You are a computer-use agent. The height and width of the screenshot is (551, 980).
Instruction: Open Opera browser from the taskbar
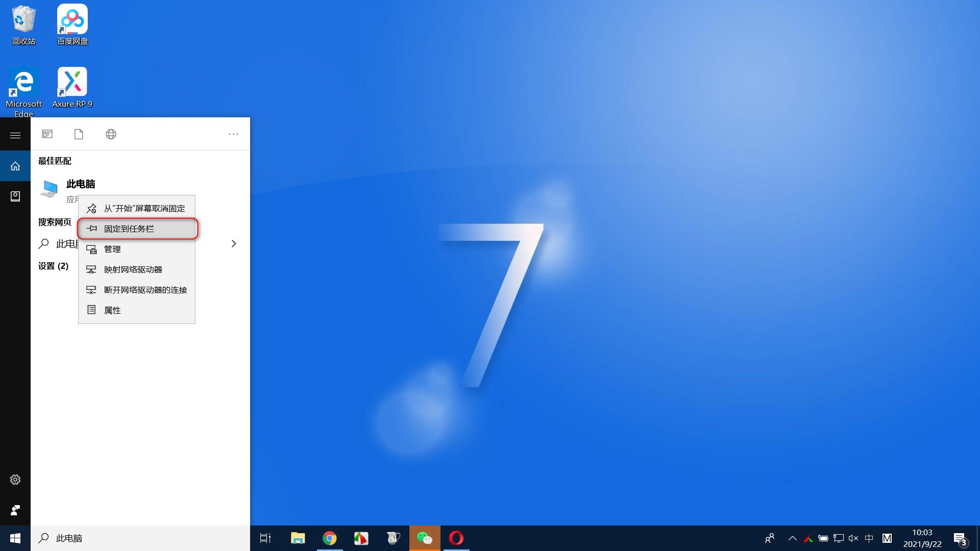pos(456,538)
